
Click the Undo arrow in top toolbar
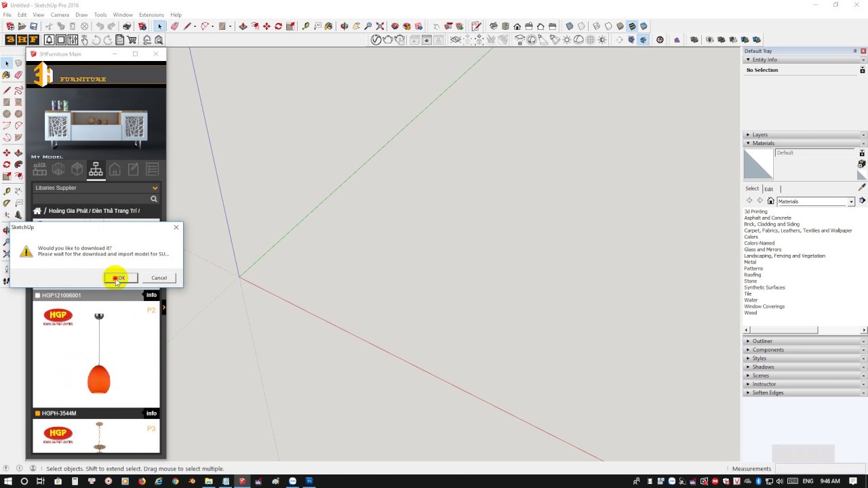(x=100, y=26)
